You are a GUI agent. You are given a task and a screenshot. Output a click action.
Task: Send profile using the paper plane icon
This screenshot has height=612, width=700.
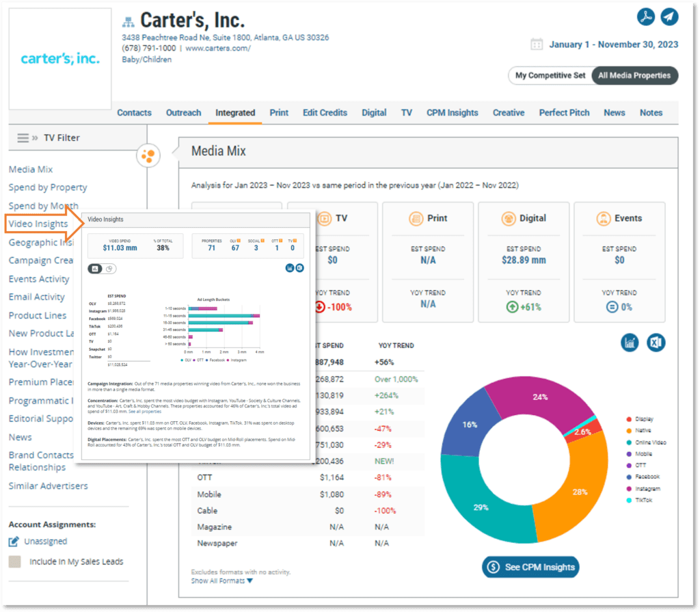coord(669,17)
